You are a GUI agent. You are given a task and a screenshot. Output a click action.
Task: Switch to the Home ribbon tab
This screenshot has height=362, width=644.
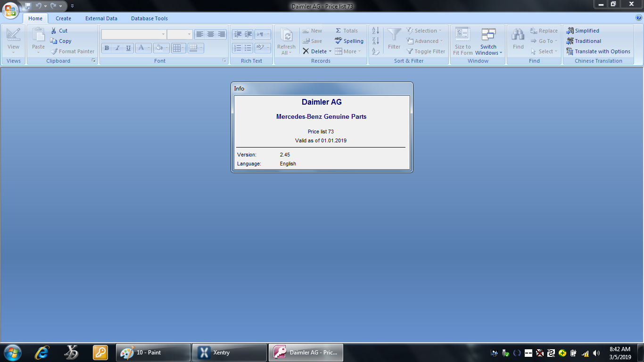35,18
